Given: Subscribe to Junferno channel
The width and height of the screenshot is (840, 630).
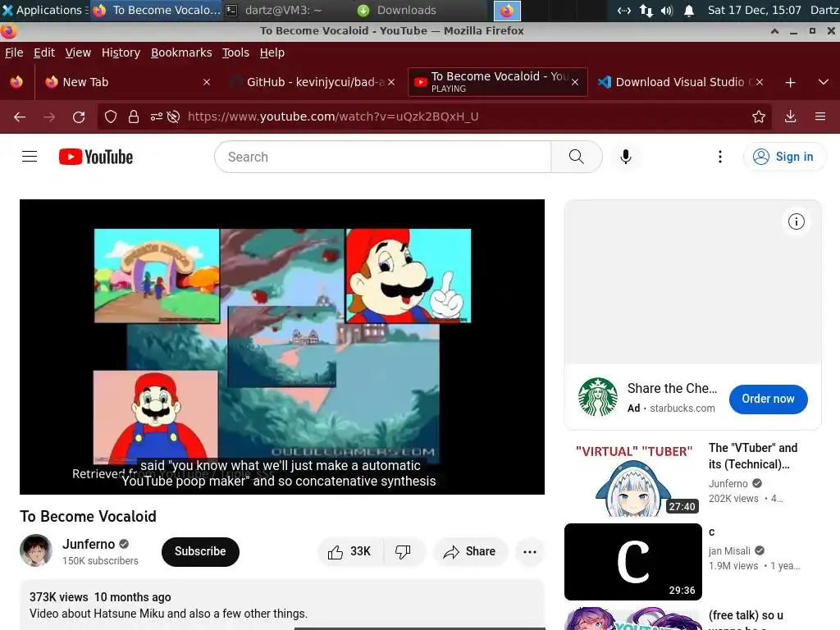Looking at the screenshot, I should pyautogui.click(x=200, y=551).
